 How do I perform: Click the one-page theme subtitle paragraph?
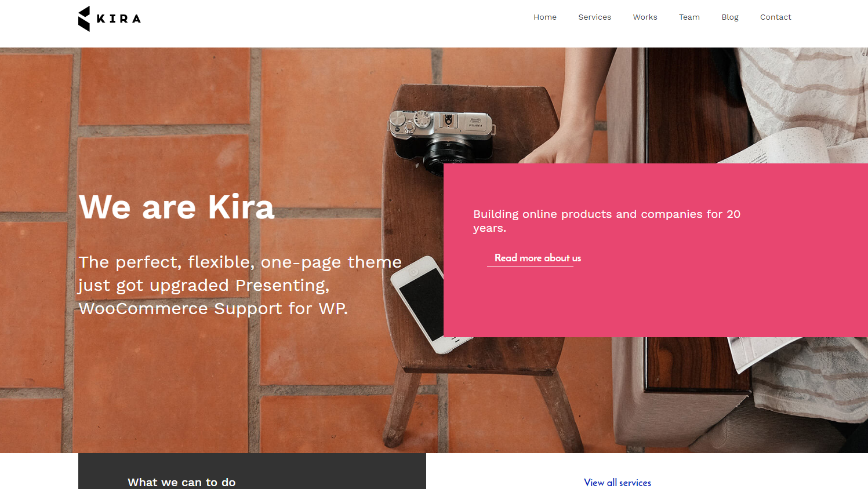tap(240, 285)
